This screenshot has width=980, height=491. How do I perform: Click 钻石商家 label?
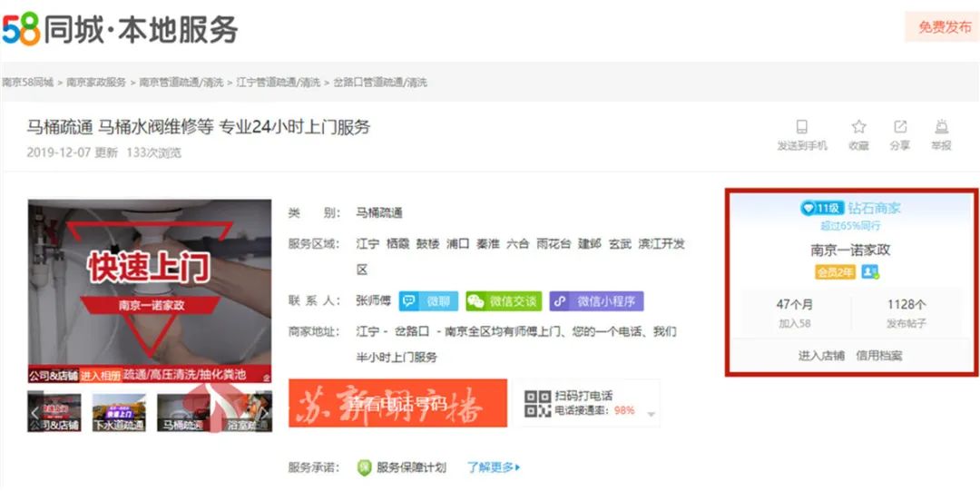click(x=875, y=208)
